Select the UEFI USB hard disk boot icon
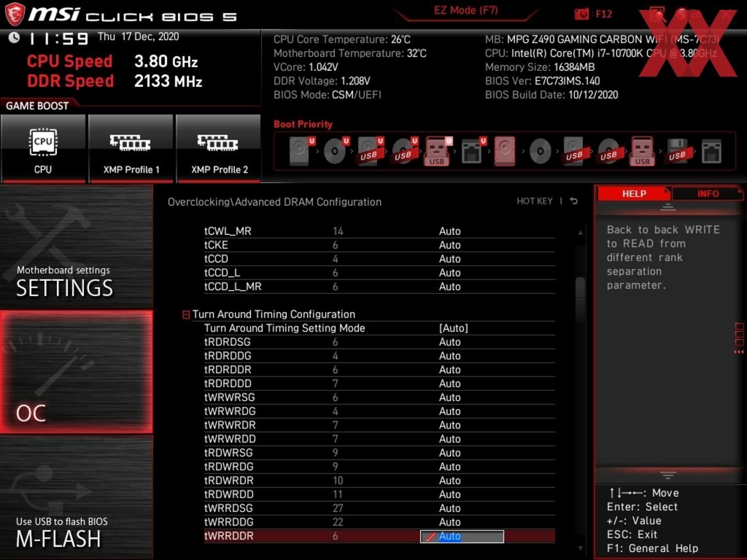The height and width of the screenshot is (560, 747). 370,151
